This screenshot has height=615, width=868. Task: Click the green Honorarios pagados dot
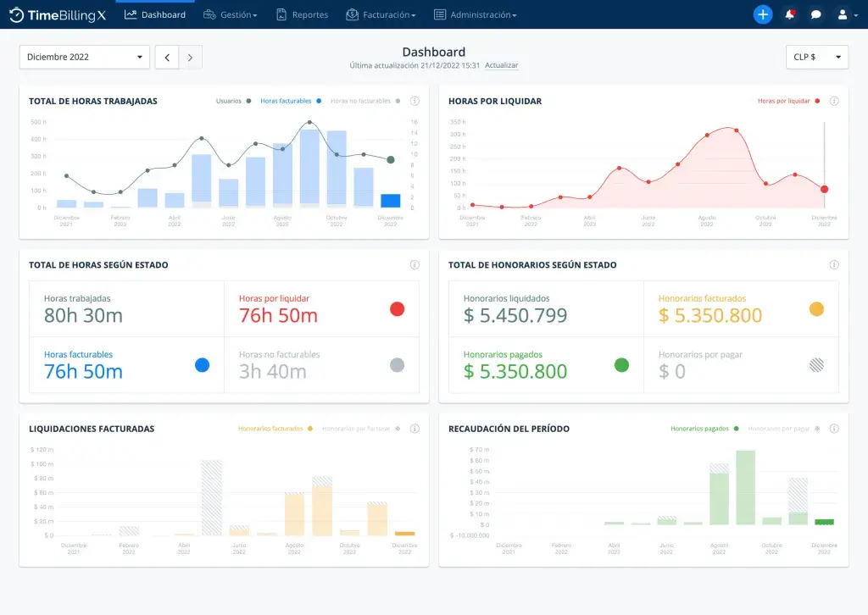point(621,365)
